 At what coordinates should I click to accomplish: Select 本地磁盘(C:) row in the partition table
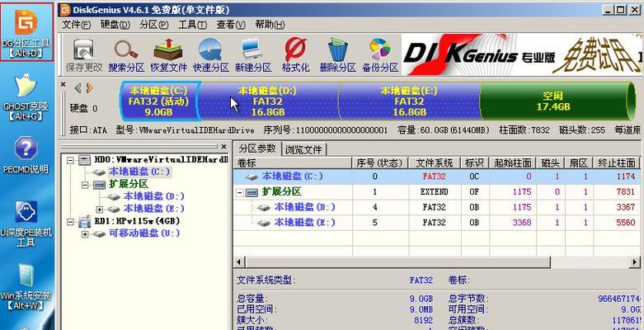click(x=436, y=177)
